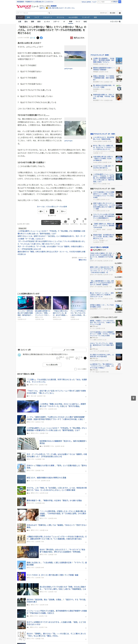Open the comment count bubble under headline
The image size is (138, 644).
32,38
